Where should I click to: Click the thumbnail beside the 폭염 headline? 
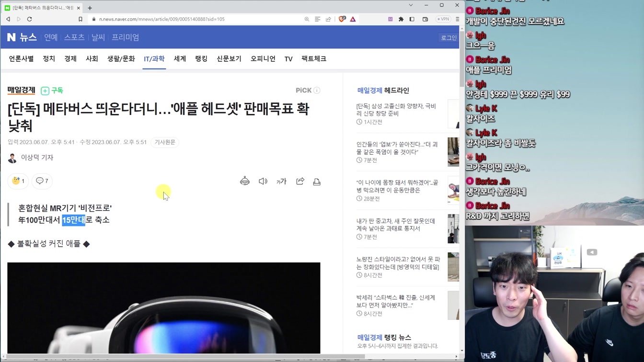(x=453, y=152)
